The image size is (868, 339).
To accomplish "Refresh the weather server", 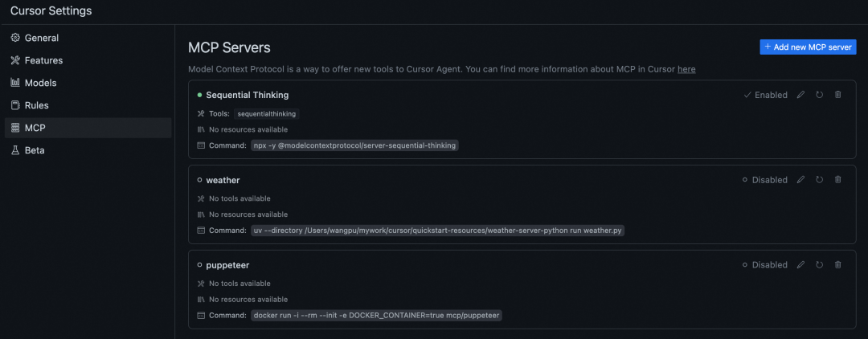I will (x=819, y=180).
